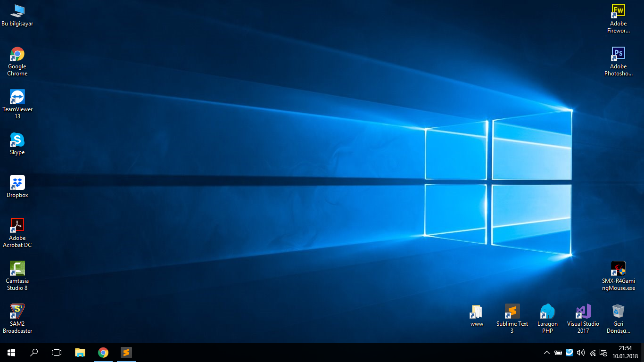Select the TeamViewer 13 desktop shortcut
This screenshot has height=362, width=644.
pyautogui.click(x=17, y=104)
